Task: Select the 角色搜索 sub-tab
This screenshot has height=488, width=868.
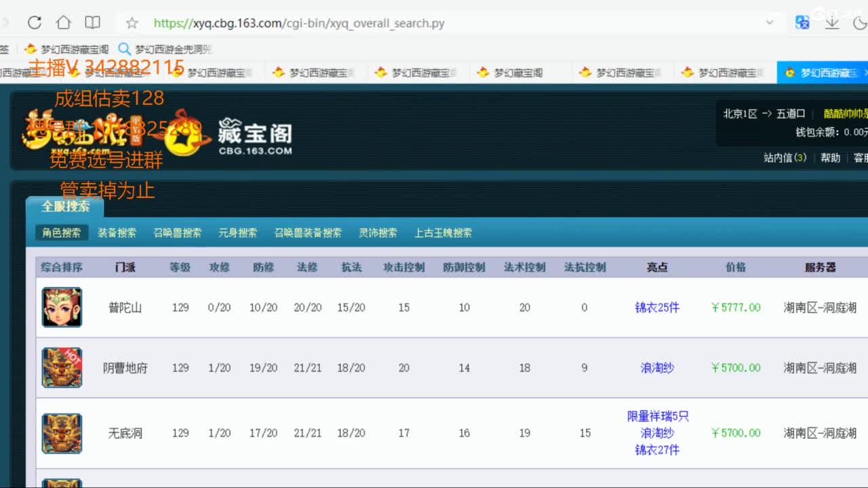Action: click(x=61, y=232)
